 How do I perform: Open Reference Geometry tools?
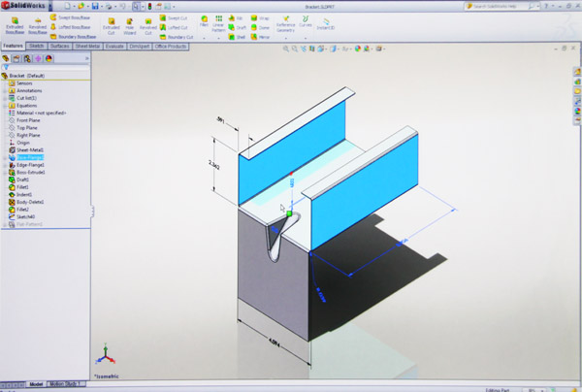click(285, 23)
